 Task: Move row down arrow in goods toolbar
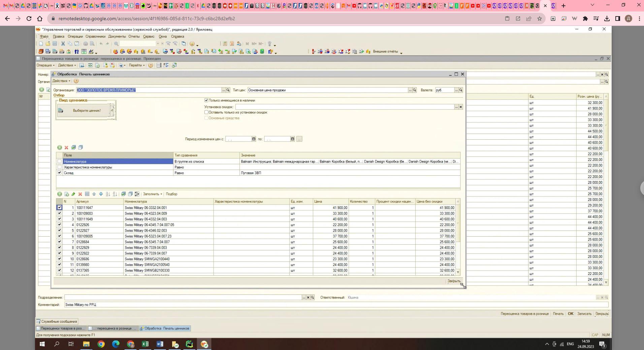[x=101, y=194]
